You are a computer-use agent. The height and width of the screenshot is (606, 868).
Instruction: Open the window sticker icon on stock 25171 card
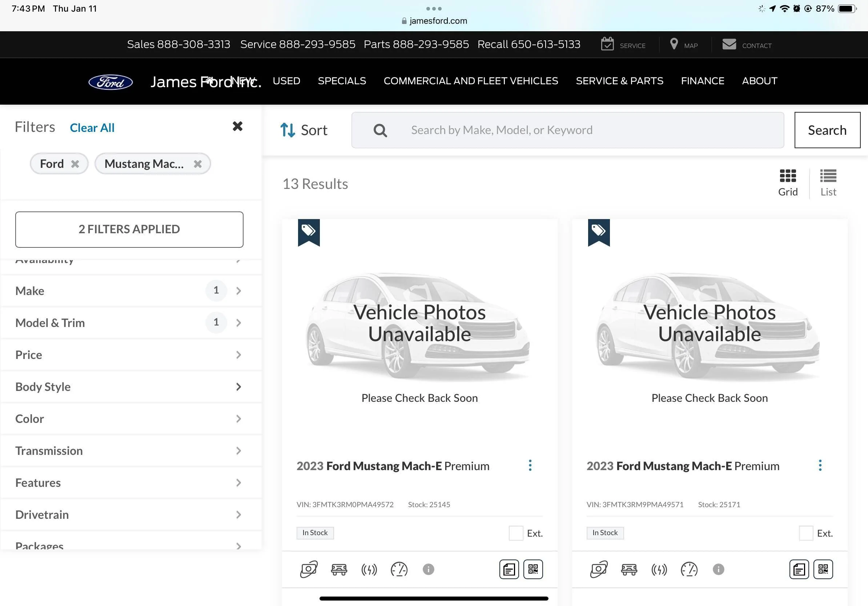(799, 569)
